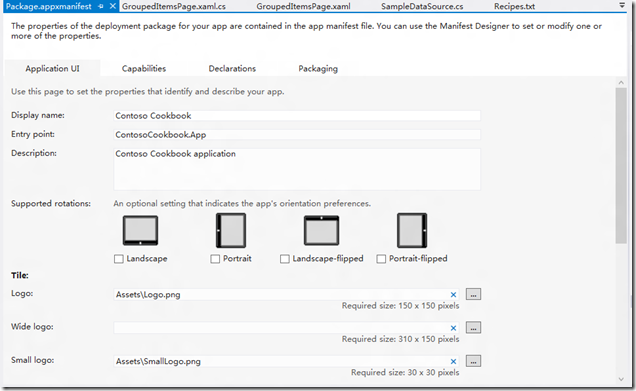Switch to GroupedItemsPage.xaml.cs tab
Screen dimensions: 636x391
tap(174, 6)
